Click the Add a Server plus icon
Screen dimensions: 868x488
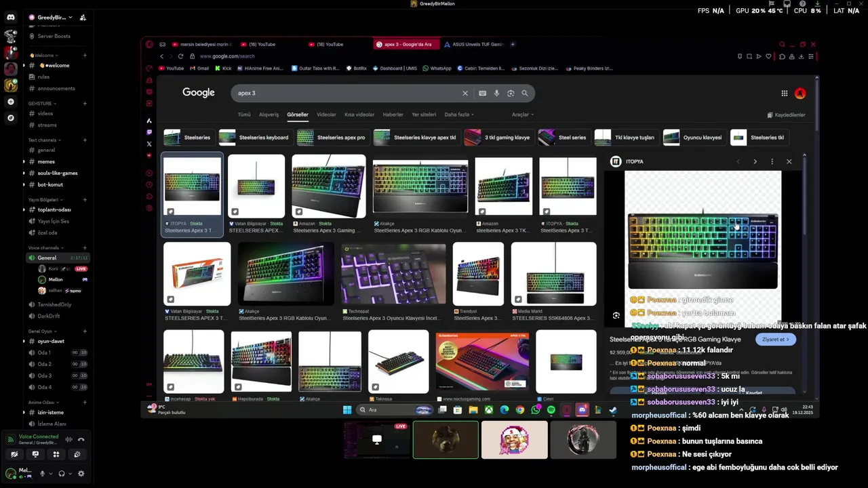tap(10, 102)
